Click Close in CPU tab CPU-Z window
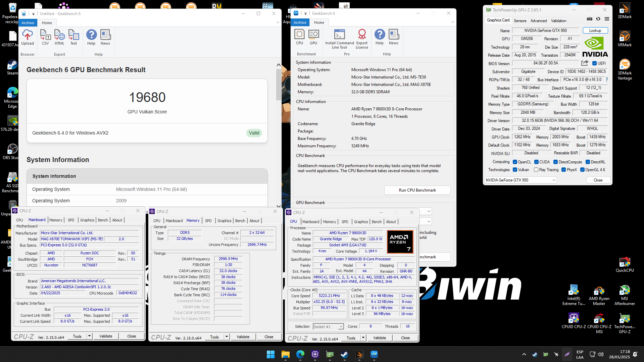 [x=405, y=338]
